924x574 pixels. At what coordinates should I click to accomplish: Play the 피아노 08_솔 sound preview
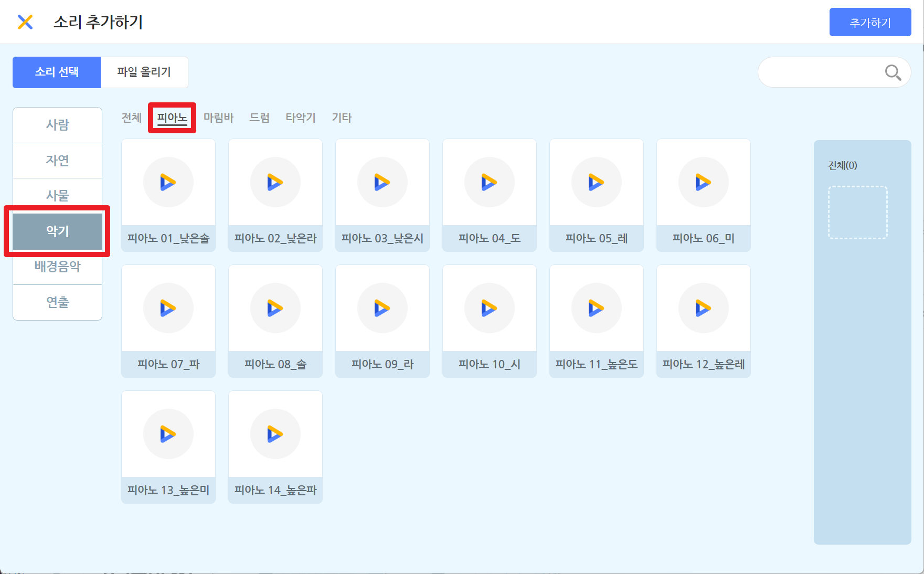point(275,308)
